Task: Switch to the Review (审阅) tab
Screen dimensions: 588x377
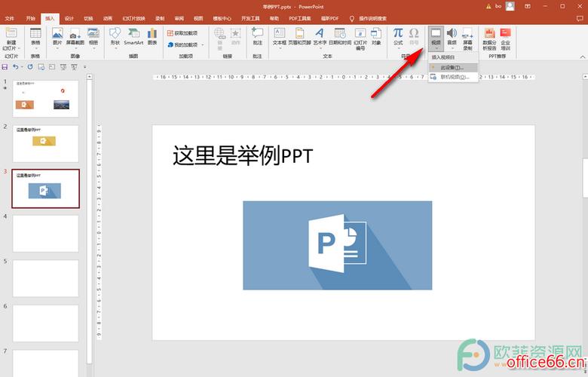Action: (x=179, y=18)
